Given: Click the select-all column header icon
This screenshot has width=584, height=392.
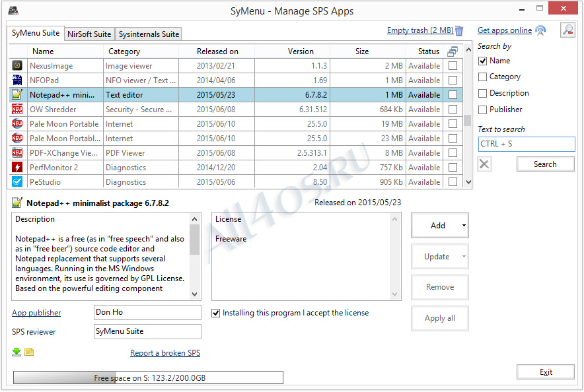Looking at the screenshot, I should pos(453,51).
